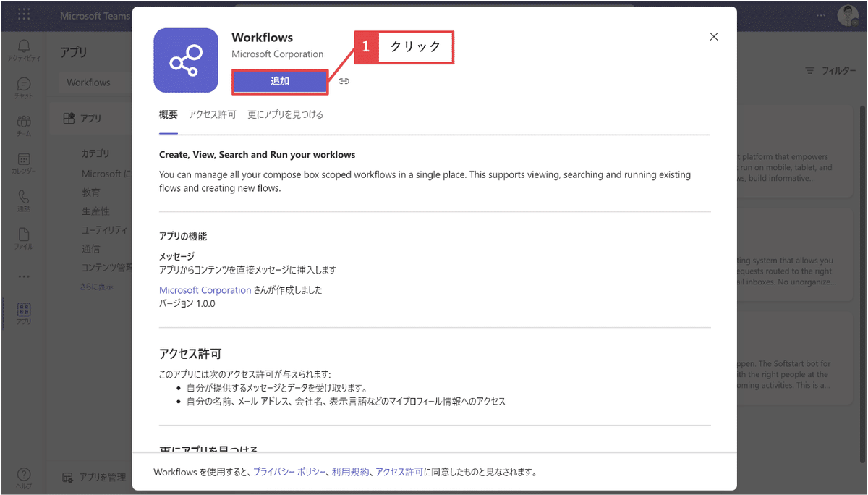Click the profile avatar in the top right
This screenshot has height=495, width=868.
[848, 15]
